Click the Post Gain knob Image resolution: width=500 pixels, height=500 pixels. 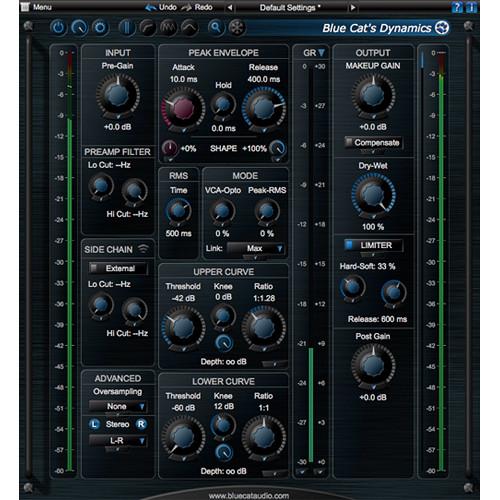coord(373,366)
